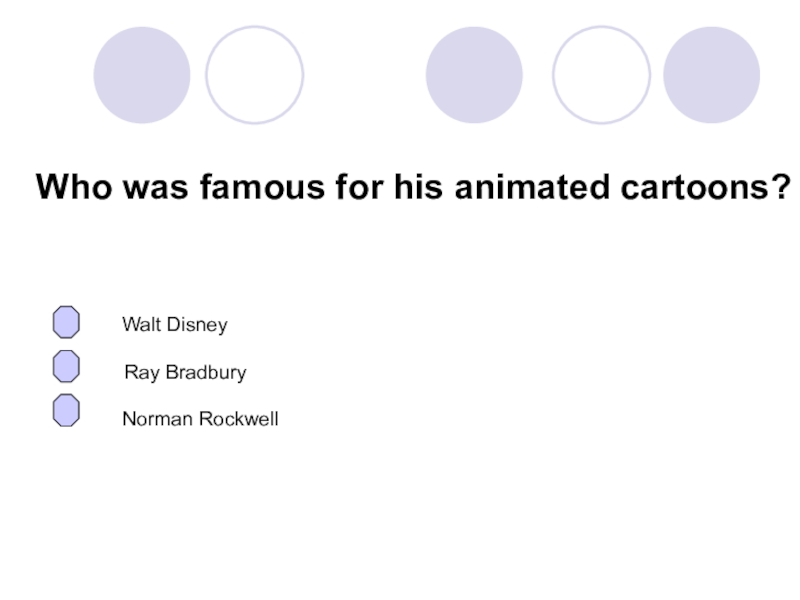This screenshot has height=600, width=800.
Task: Choose the Walt Disney answer text
Action: 175,325
